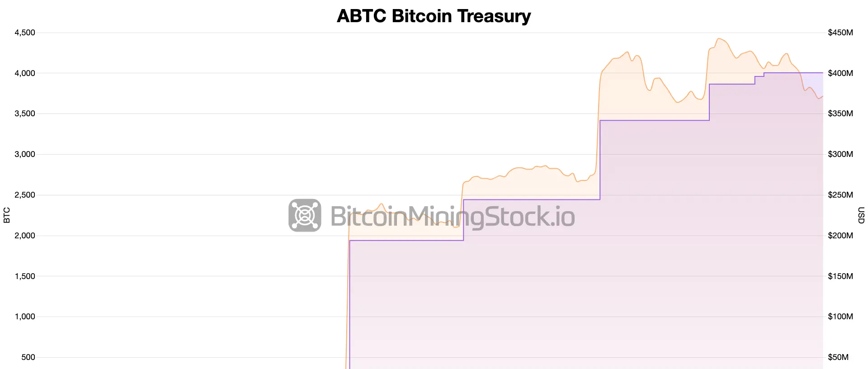Click the vertical USD axis title
Screen dimensions: 868x369
click(x=861, y=215)
